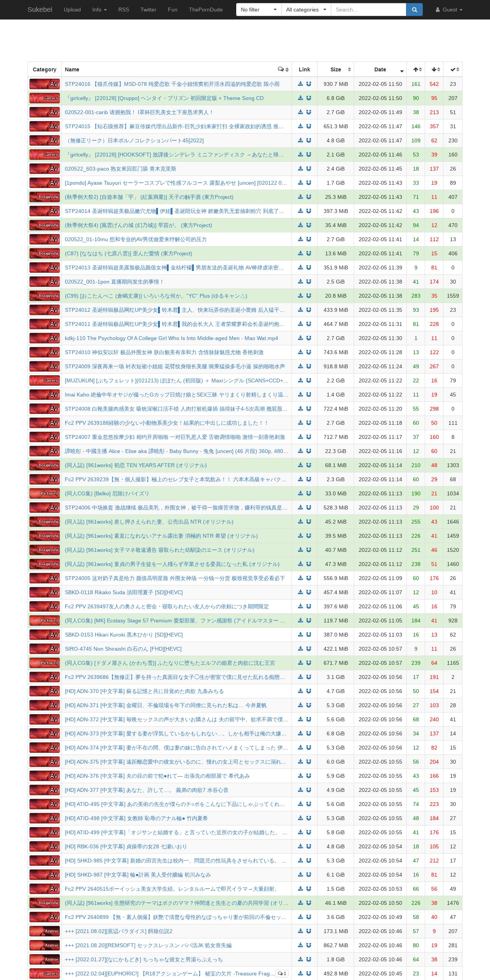Download torrent for SIRO-4745 row
490x980 pixels.
(300, 649)
